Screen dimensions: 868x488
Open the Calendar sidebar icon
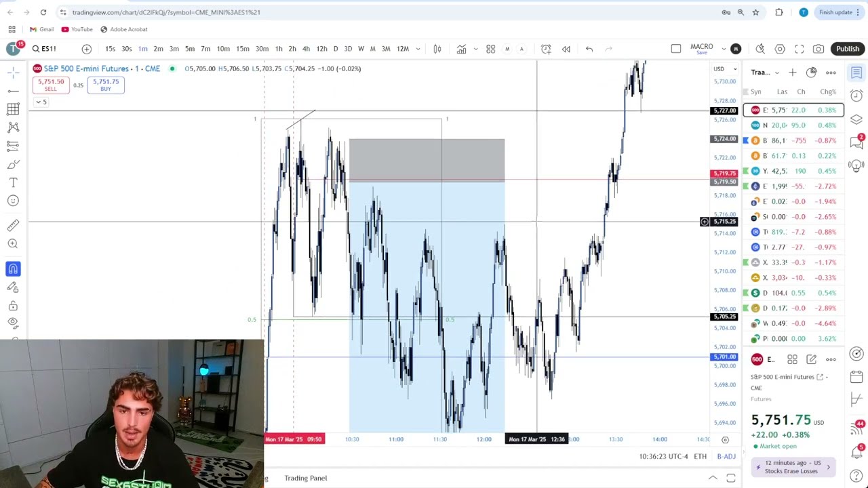click(856, 377)
